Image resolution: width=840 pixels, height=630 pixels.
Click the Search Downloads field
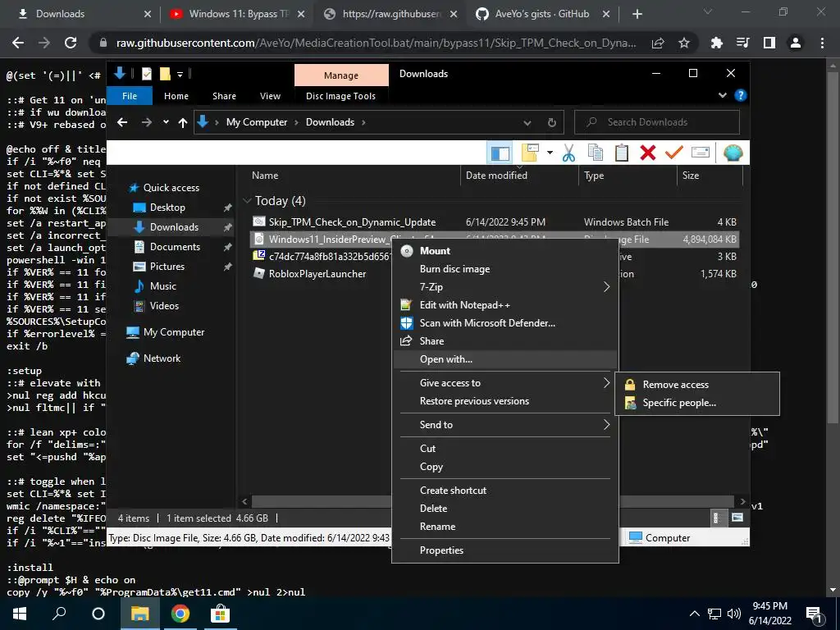[657, 122]
